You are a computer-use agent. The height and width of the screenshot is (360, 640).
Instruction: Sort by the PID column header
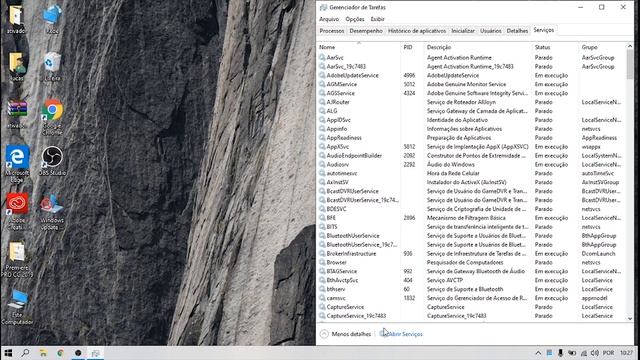point(412,47)
